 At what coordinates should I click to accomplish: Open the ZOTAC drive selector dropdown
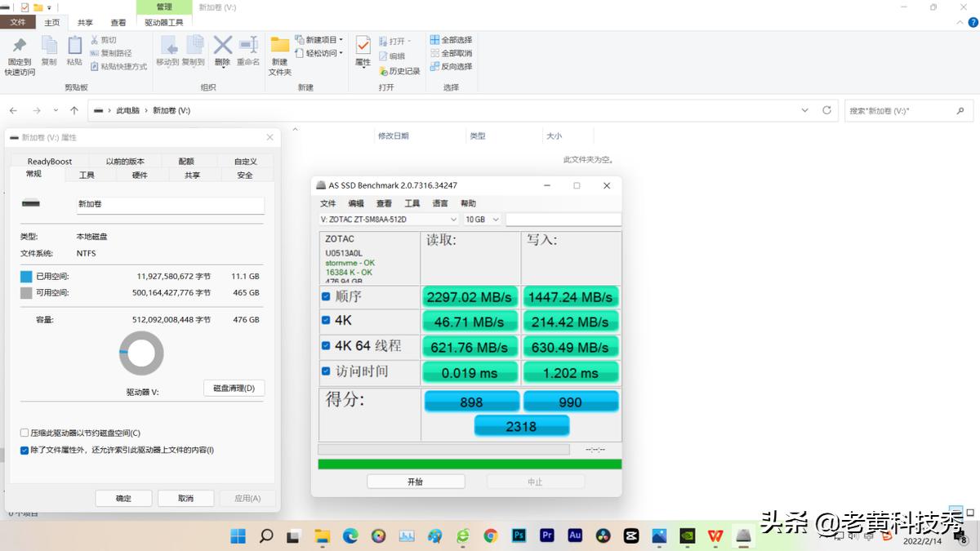click(x=453, y=219)
